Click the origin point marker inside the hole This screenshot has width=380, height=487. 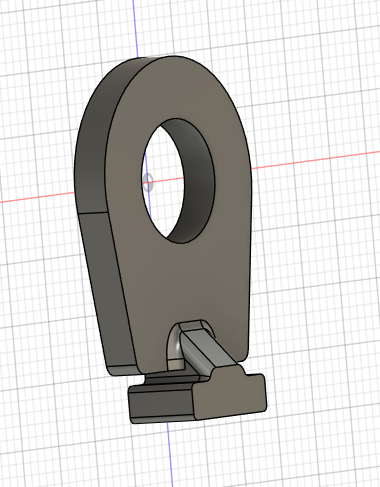(x=148, y=183)
